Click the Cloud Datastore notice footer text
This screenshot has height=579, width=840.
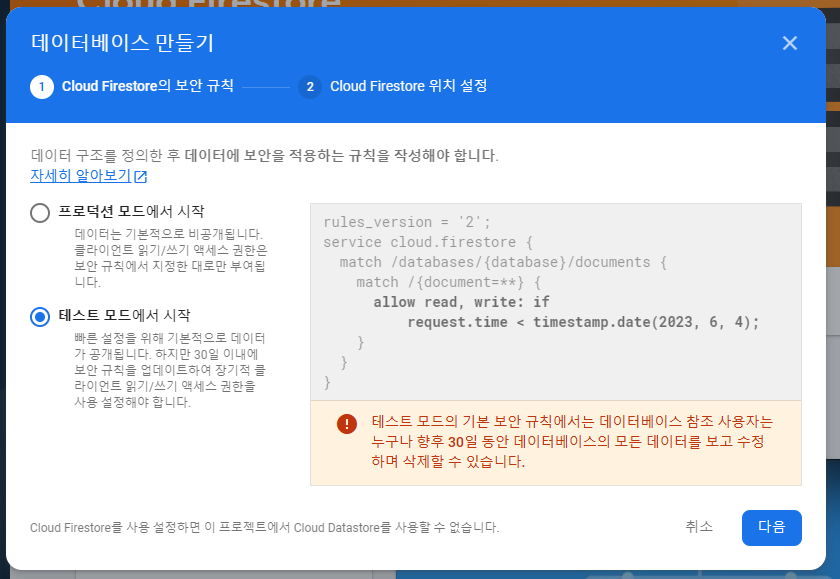tap(265, 528)
